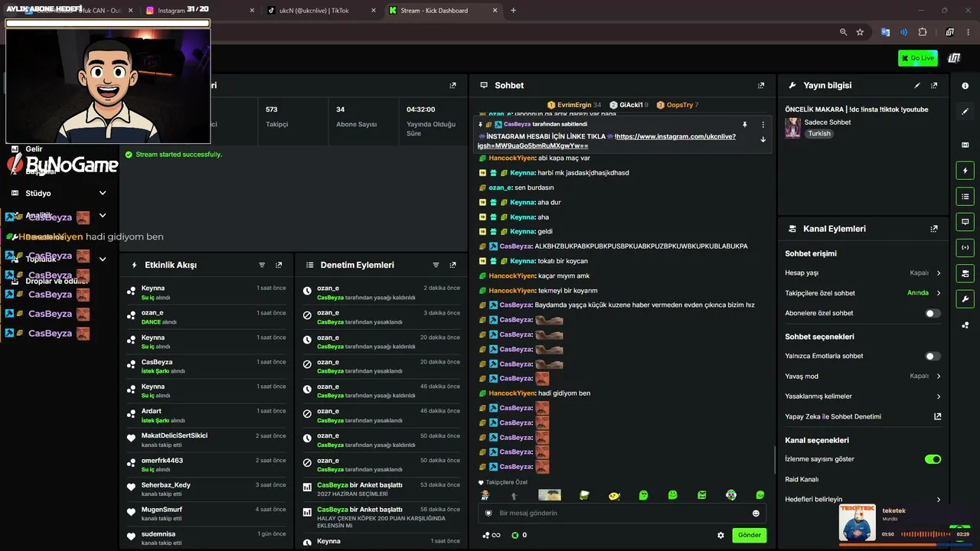Open the Google Translate toolbar icon
The image size is (980, 551).
click(885, 32)
